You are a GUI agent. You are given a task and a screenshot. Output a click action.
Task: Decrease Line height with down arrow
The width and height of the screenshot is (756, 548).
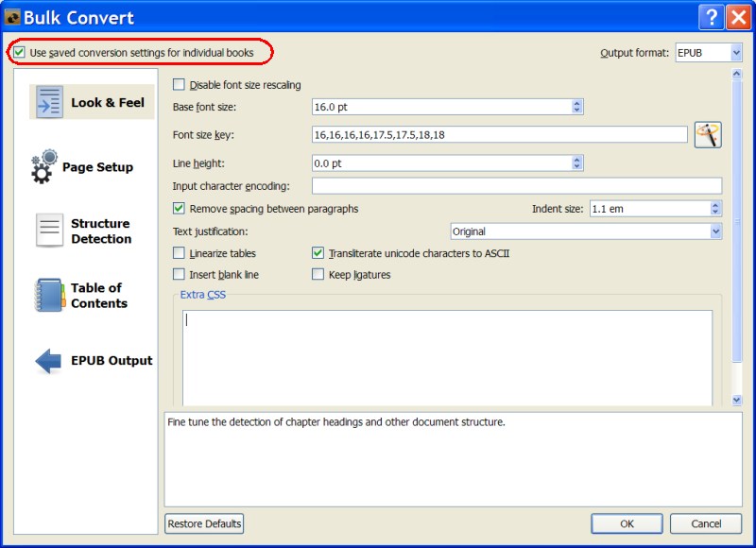576,166
